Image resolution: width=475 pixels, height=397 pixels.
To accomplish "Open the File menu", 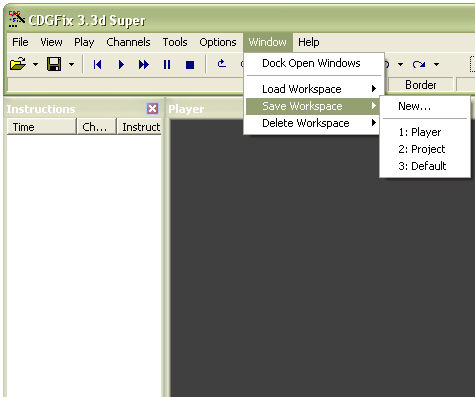I will 20,42.
